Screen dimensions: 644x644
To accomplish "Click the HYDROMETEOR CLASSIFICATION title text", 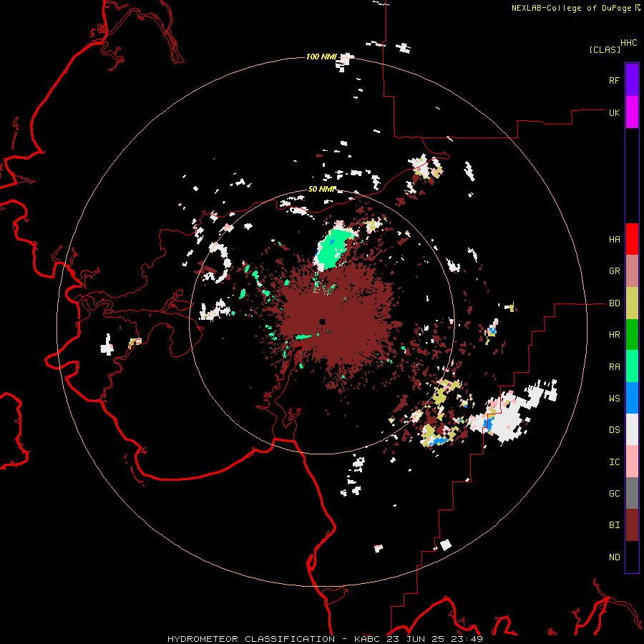I will pos(251,639).
